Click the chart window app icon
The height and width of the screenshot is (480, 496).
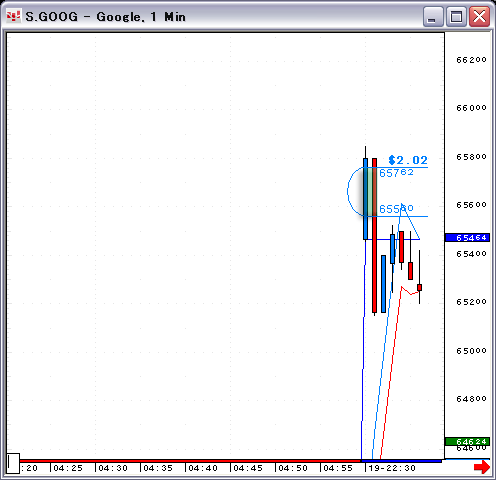(13, 16)
